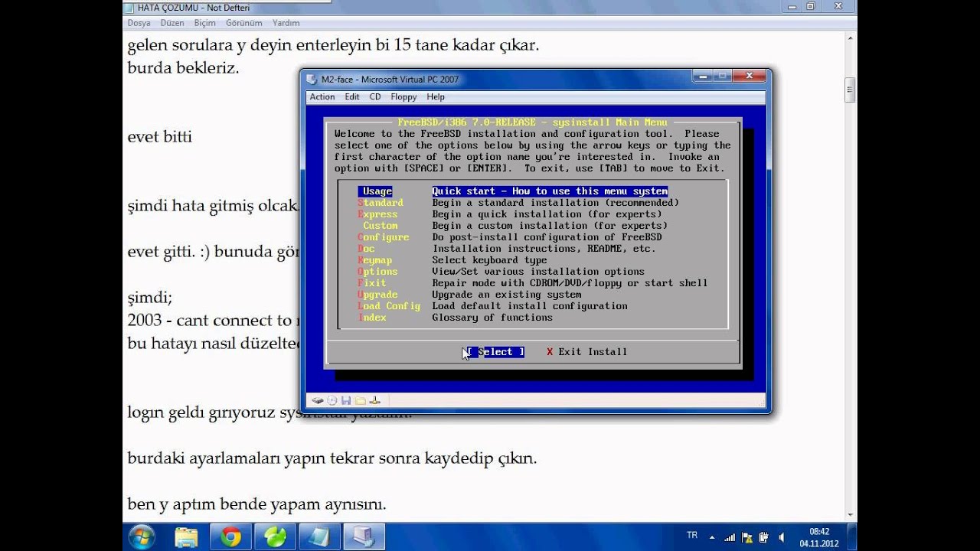Open the Düzen menu in Notepad
The width and height of the screenshot is (980, 551).
click(172, 23)
